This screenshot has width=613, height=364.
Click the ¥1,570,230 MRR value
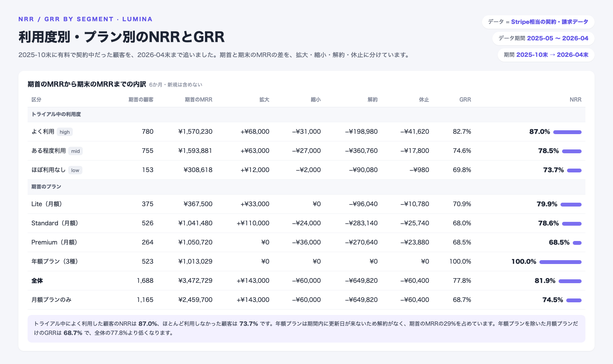point(195,132)
